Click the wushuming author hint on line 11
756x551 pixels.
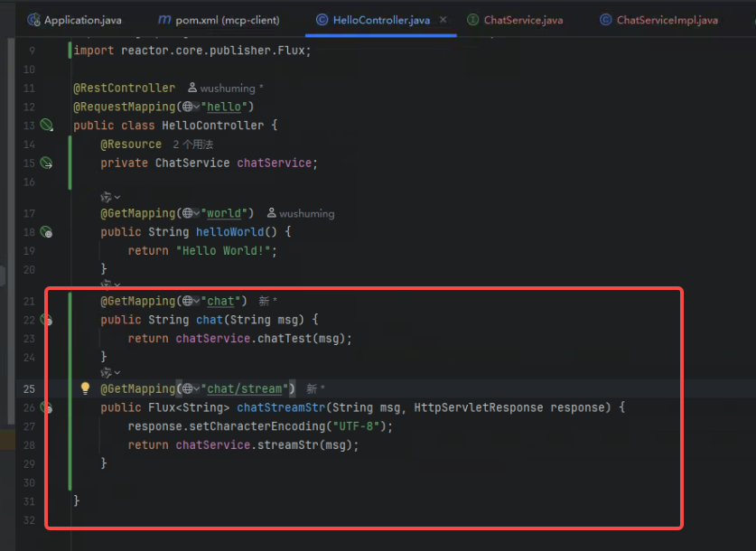click(x=226, y=89)
